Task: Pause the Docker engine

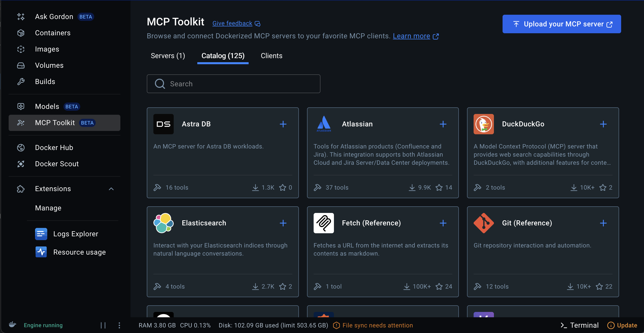Action: point(103,325)
